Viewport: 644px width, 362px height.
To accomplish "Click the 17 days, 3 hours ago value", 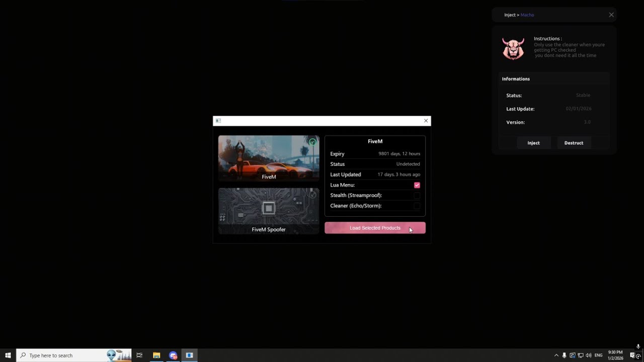I will (x=398, y=174).
